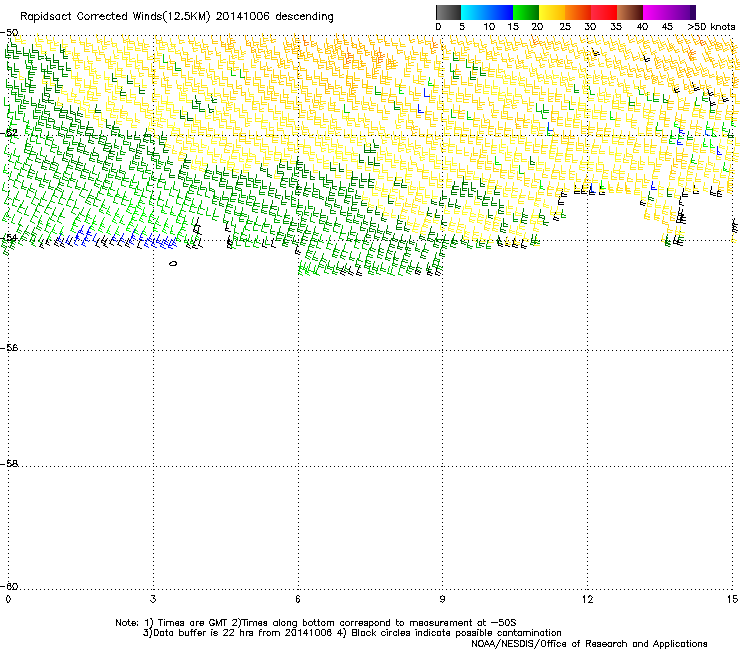The height and width of the screenshot is (650, 740).
Task: Click the green 15-20 knots legend swatch
Action: pos(526,12)
